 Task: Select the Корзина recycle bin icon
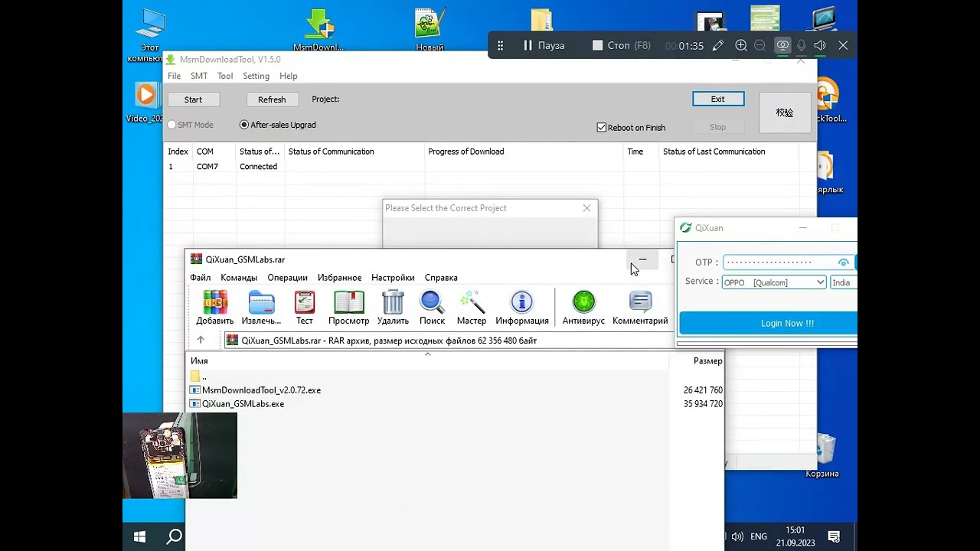822,455
